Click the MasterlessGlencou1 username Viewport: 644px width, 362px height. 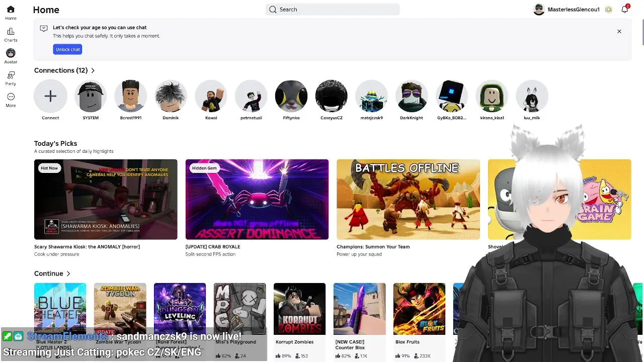click(574, 10)
